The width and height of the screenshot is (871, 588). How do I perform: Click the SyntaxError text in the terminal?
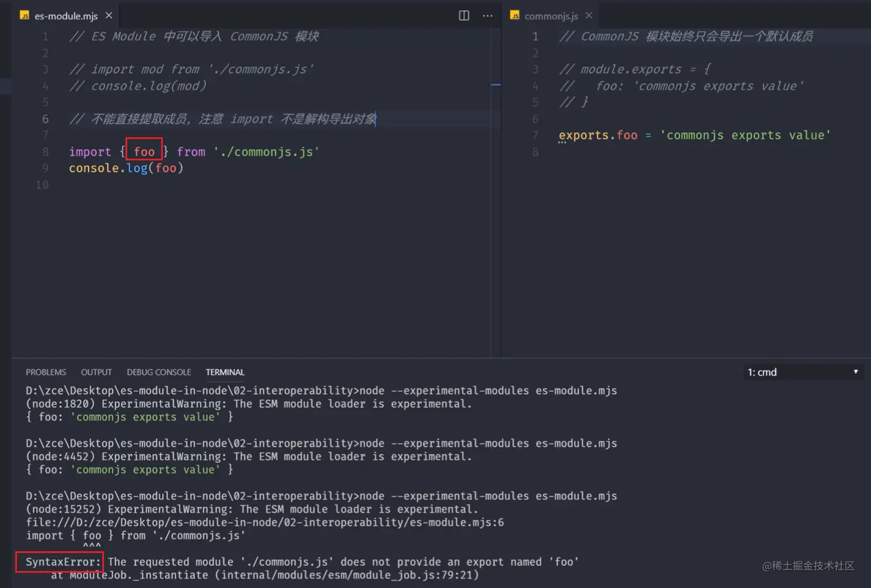pos(58,562)
